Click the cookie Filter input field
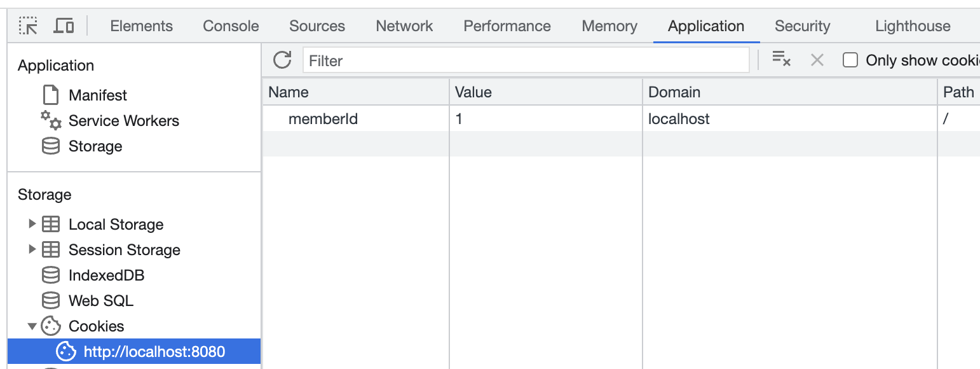The image size is (980, 369). (526, 60)
